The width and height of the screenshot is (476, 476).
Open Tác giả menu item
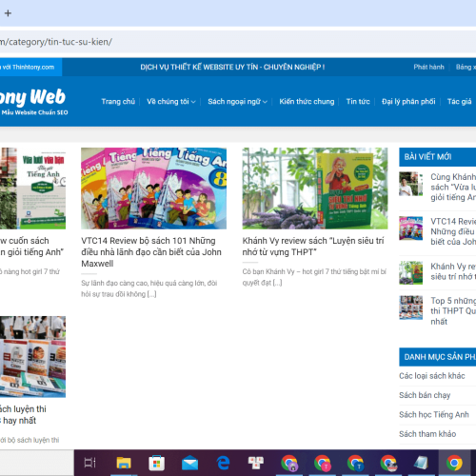pyautogui.click(x=459, y=102)
